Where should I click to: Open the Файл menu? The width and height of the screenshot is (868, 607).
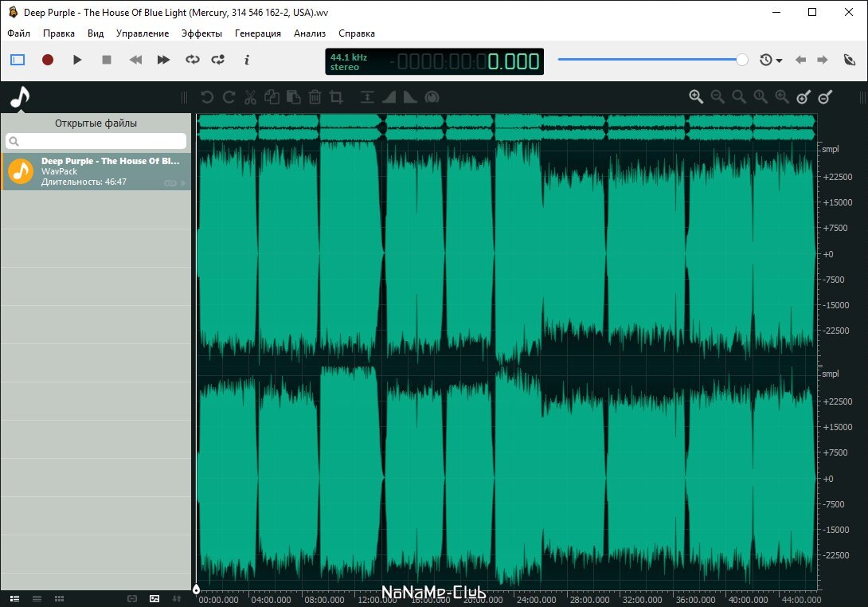click(x=19, y=33)
